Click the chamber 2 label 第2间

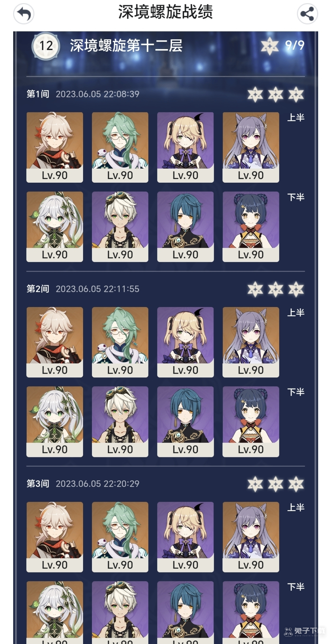38,289
